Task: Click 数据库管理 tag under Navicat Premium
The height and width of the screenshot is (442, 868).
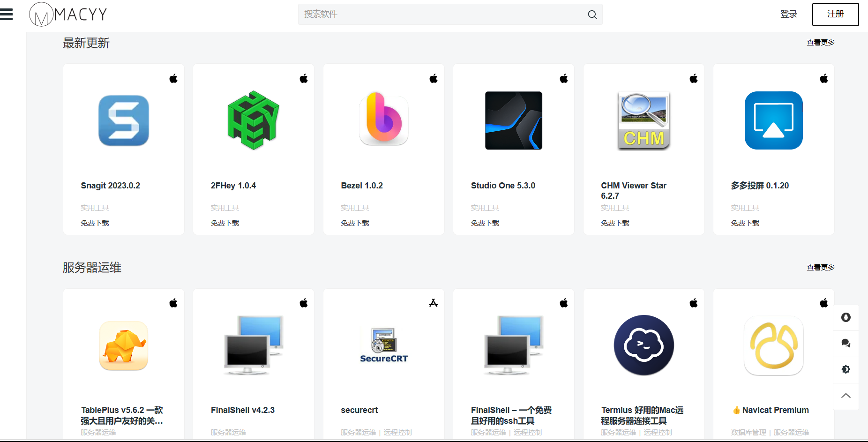Action: [748, 433]
